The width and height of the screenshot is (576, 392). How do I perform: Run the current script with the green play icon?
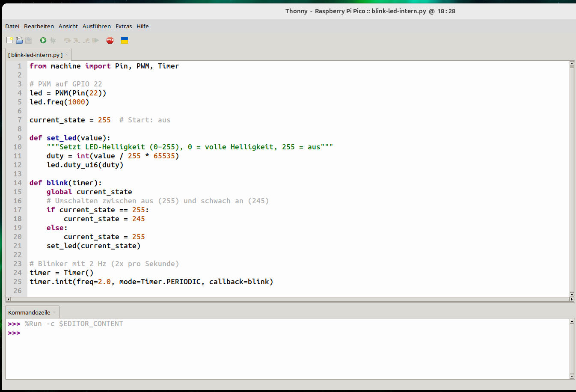tap(43, 40)
